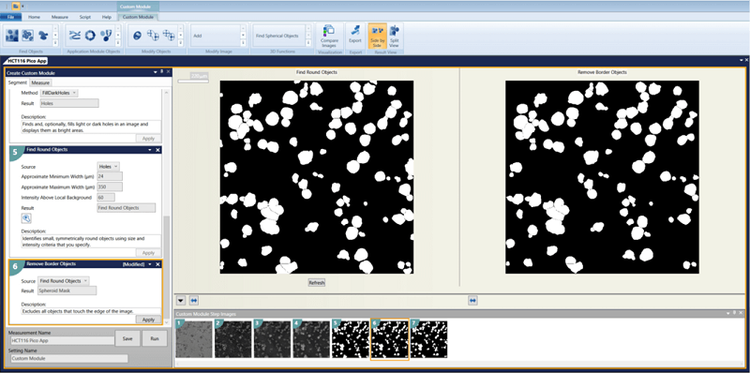Open the Source Holes dropdown
The width and height of the screenshot is (750, 373).
(x=109, y=166)
